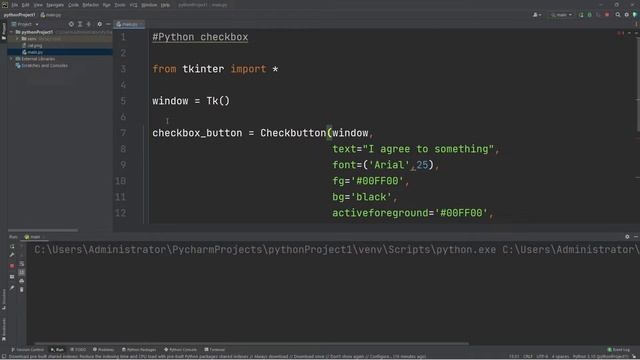Click the rerun icon in Run panel
640x360 pixels.
coord(12,247)
